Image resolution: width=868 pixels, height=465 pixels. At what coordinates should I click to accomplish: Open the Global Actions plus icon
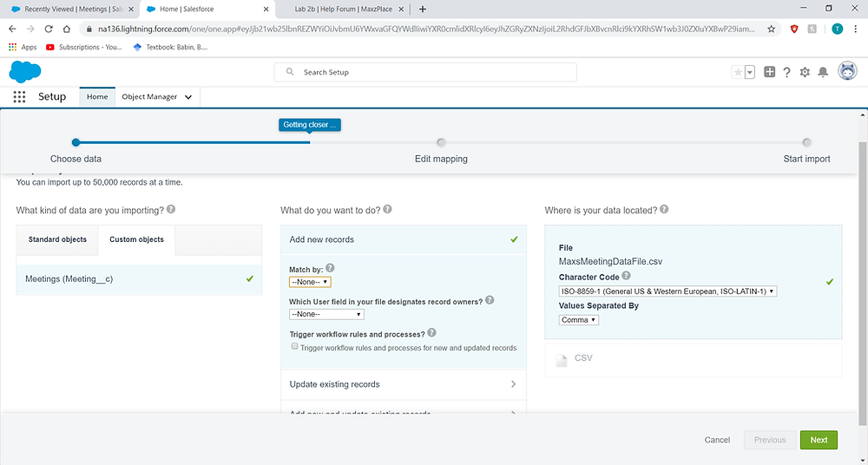[769, 72]
